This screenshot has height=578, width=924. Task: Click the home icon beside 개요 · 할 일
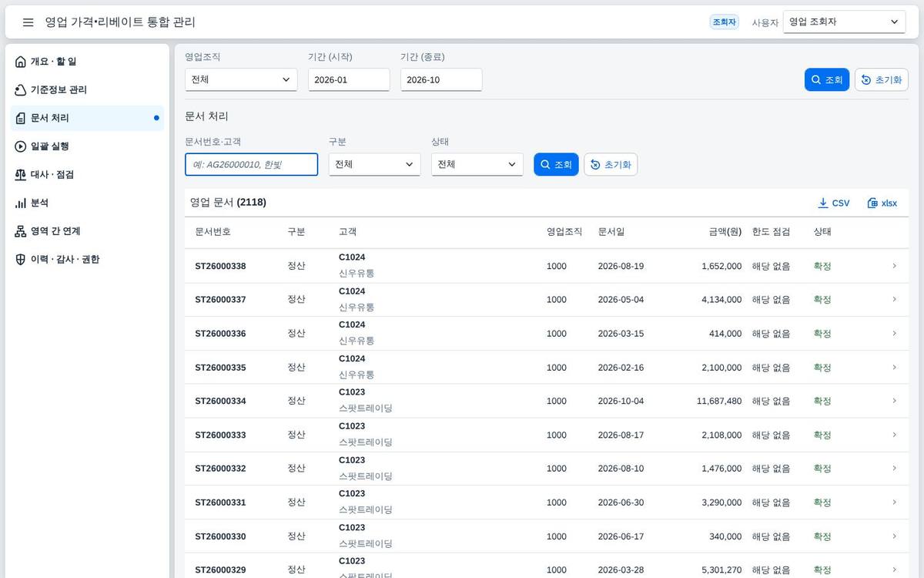[x=21, y=62]
